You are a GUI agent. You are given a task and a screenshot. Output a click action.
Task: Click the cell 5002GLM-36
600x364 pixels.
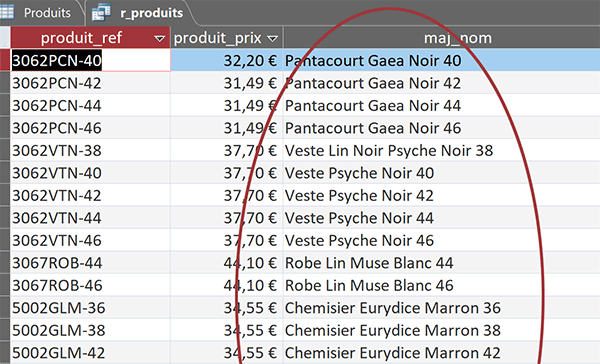(90, 308)
